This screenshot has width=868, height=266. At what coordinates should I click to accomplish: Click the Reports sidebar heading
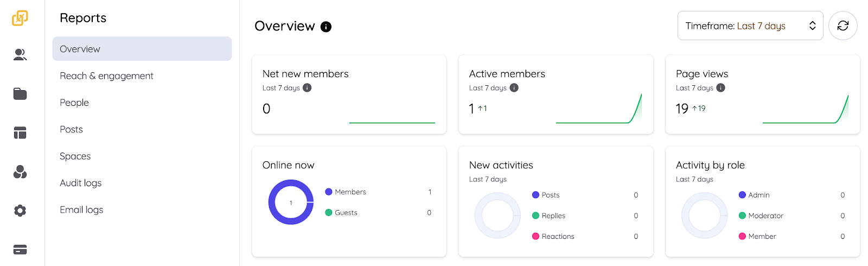(83, 18)
